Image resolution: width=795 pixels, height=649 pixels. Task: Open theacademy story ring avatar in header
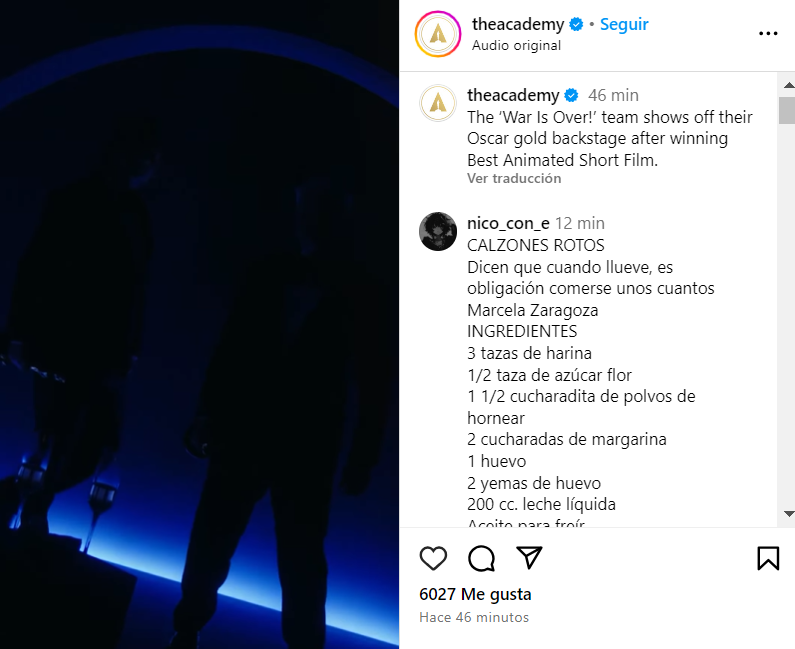[x=438, y=34]
